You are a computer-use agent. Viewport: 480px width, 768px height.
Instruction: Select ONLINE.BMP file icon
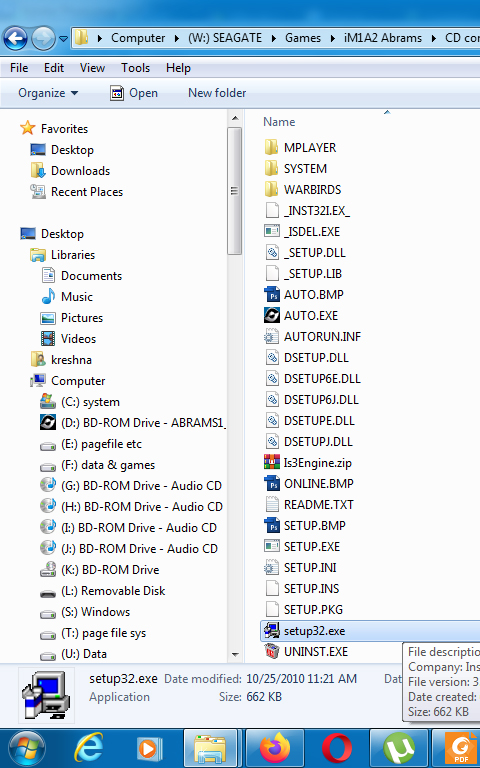point(271,483)
